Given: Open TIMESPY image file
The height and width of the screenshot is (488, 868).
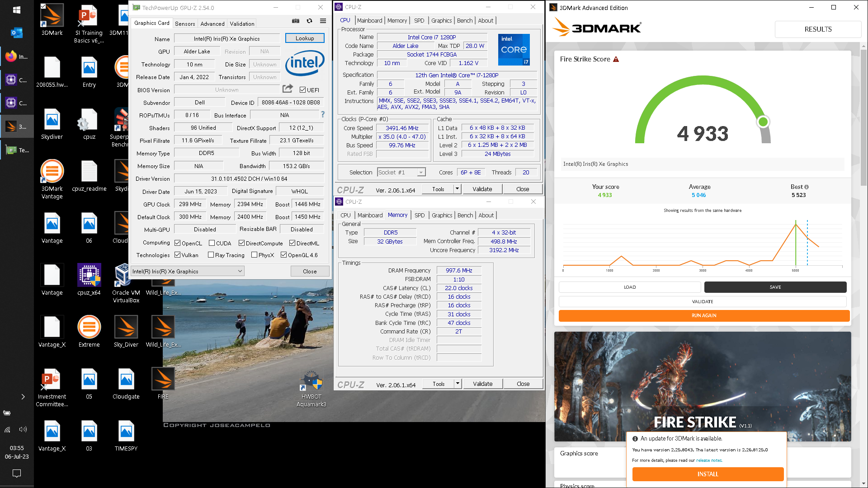Looking at the screenshot, I should (126, 436).
